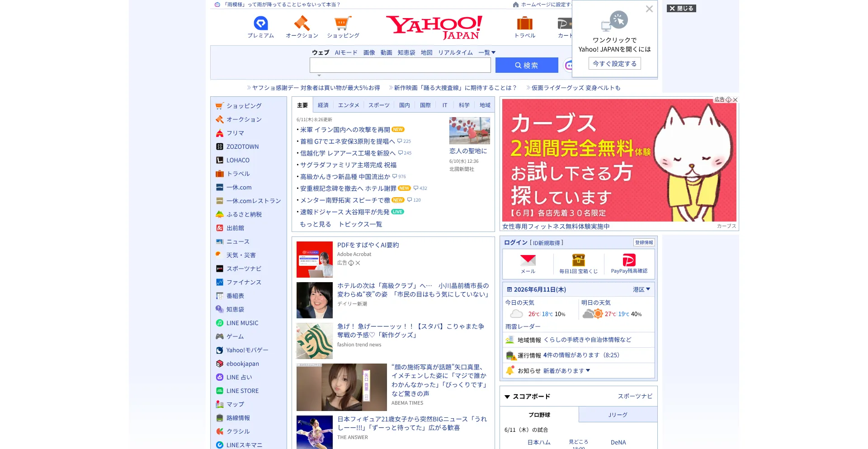Click the お知らせ bell icon
Viewport: 868px width, 449px height.
click(x=510, y=370)
